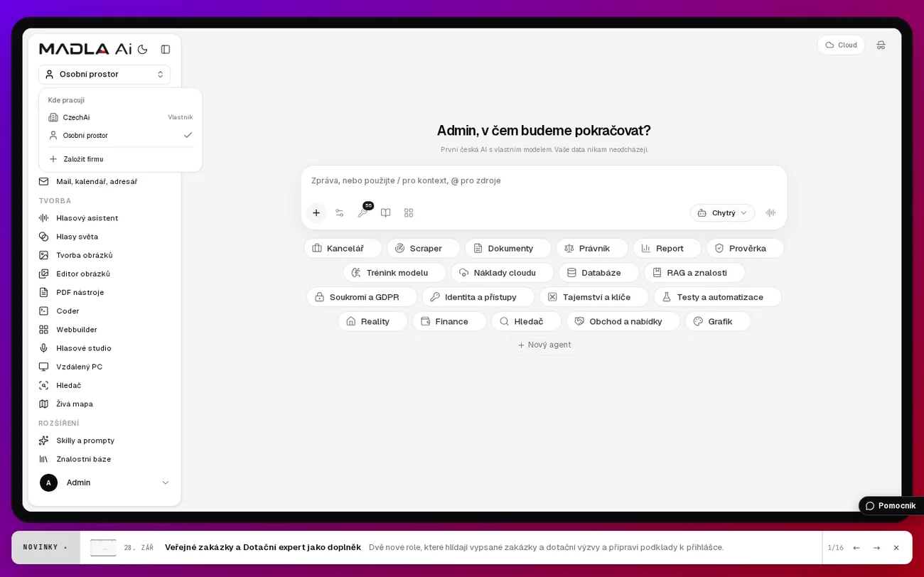Open Živá mapa in the sidebar
The height and width of the screenshot is (577, 924).
pyautogui.click(x=104, y=404)
